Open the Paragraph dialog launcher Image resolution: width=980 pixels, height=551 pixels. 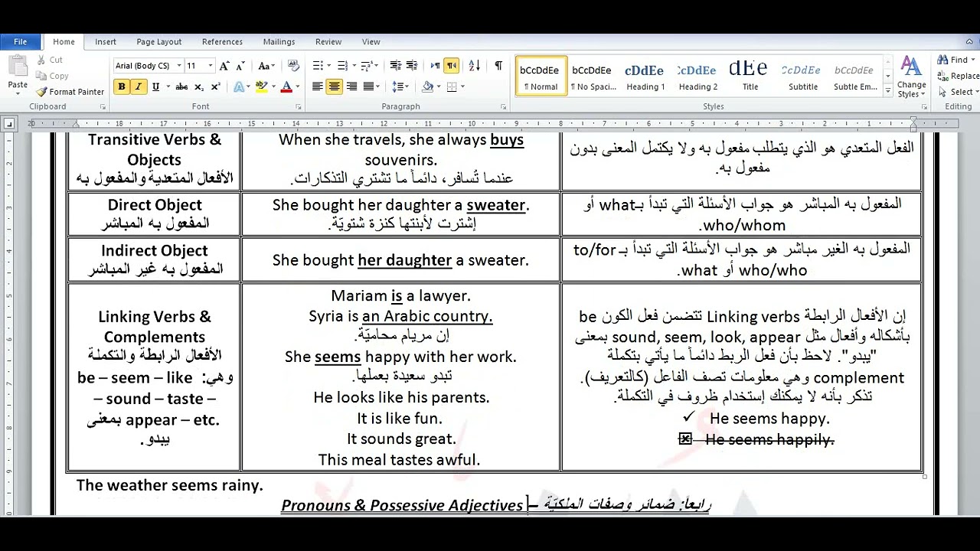[x=503, y=107]
